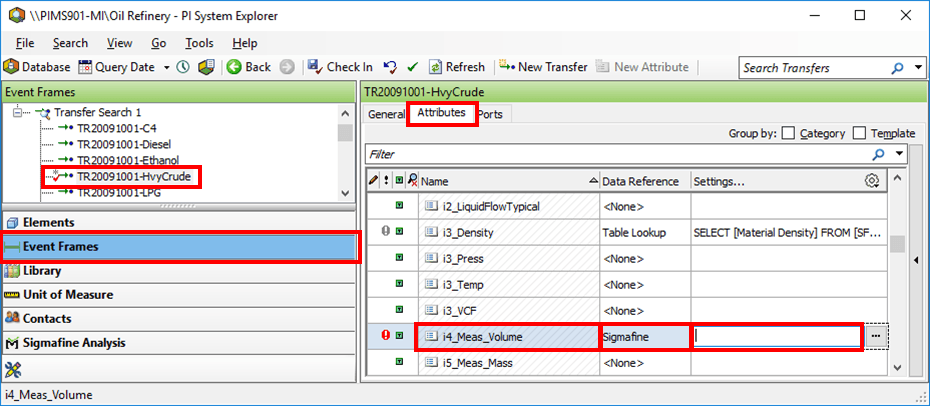Click the Filter magnifier icon
The width and height of the screenshot is (930, 406).
pyautogui.click(x=878, y=154)
